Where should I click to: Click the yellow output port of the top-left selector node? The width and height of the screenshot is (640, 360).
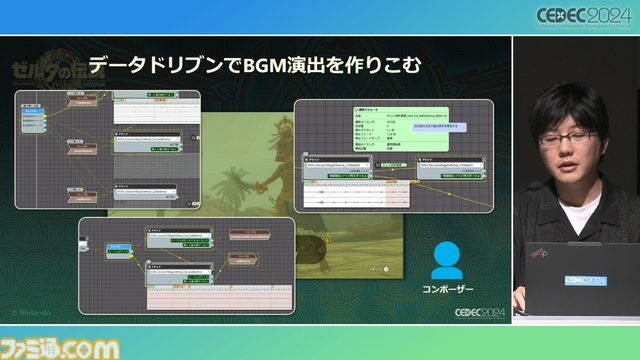[45, 116]
